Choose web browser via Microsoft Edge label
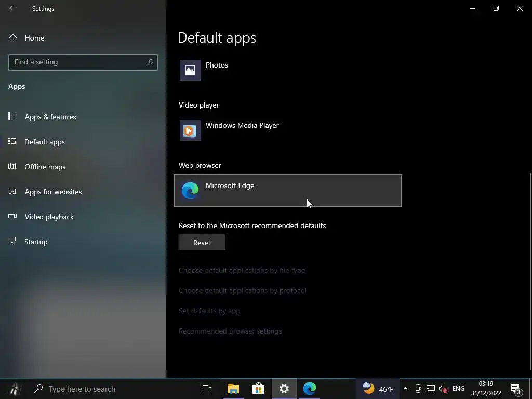532x399 pixels. [230, 185]
